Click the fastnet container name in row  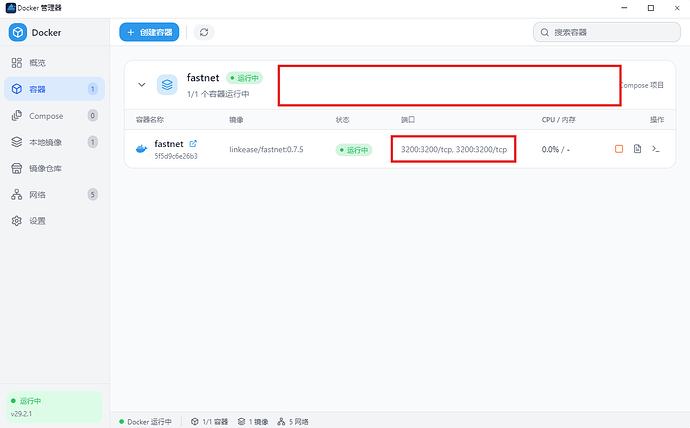click(169, 144)
